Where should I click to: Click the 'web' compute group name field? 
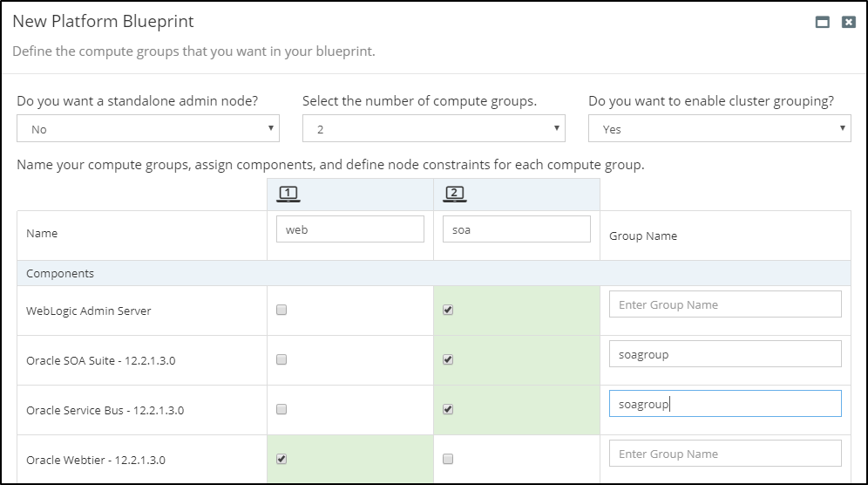[x=349, y=229]
